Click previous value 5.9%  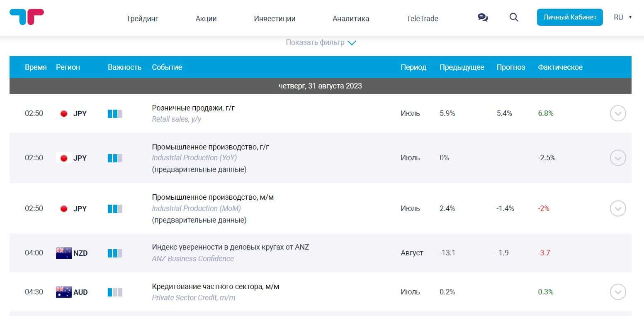447,113
